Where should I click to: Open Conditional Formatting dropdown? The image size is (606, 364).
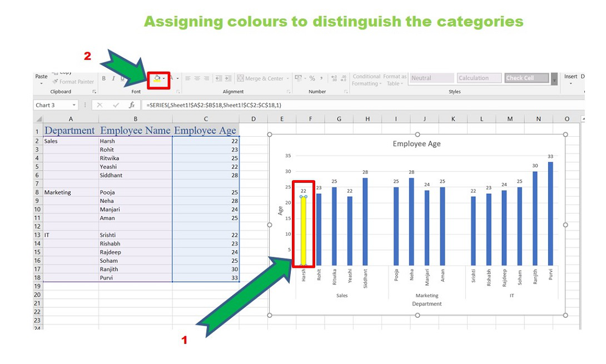(366, 80)
